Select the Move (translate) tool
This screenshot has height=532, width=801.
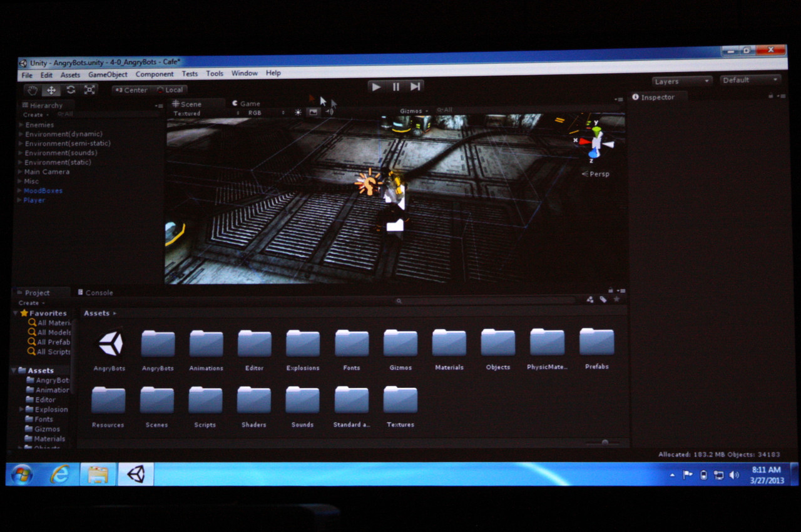click(x=51, y=90)
